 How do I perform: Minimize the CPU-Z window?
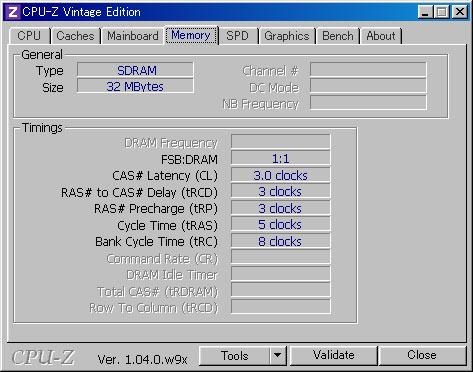click(x=425, y=12)
